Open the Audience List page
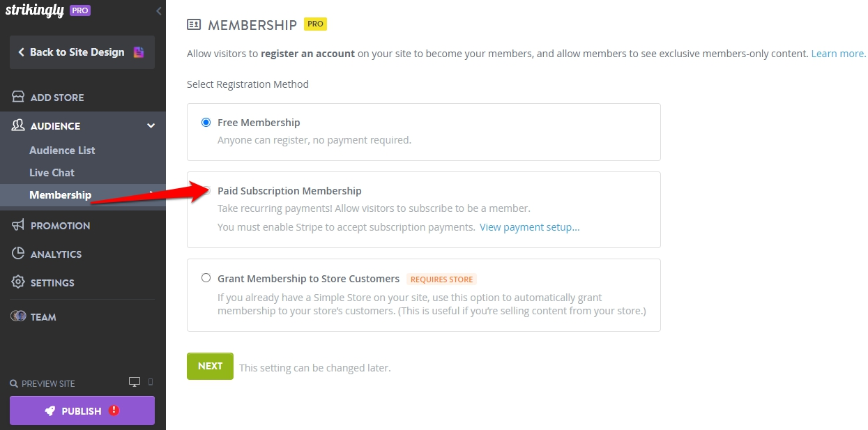This screenshot has width=868, height=430. pos(62,150)
